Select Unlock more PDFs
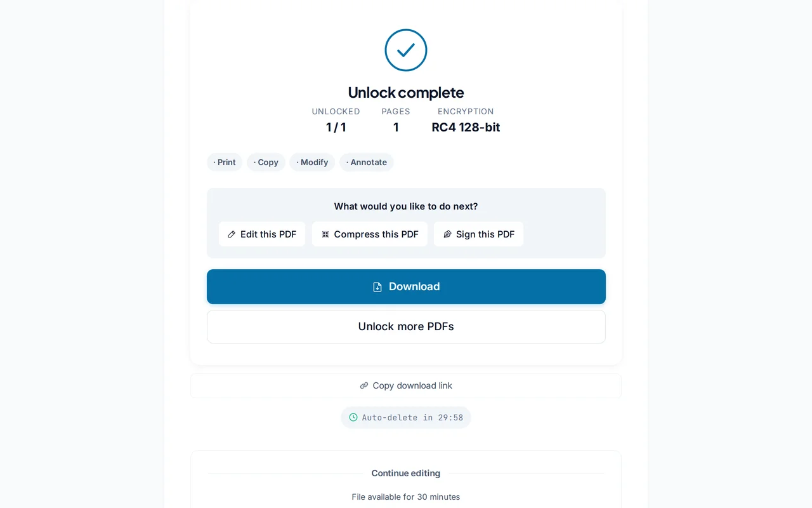812x508 pixels. [x=406, y=326]
